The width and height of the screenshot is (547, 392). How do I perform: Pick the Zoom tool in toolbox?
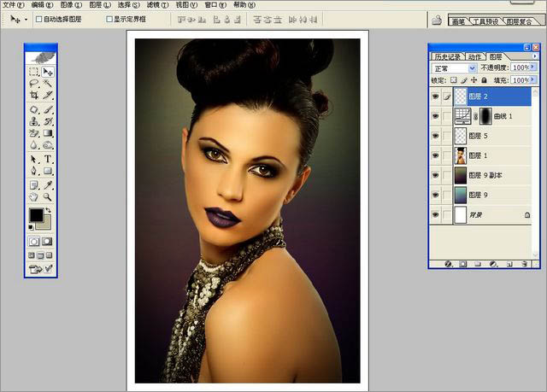(x=48, y=196)
